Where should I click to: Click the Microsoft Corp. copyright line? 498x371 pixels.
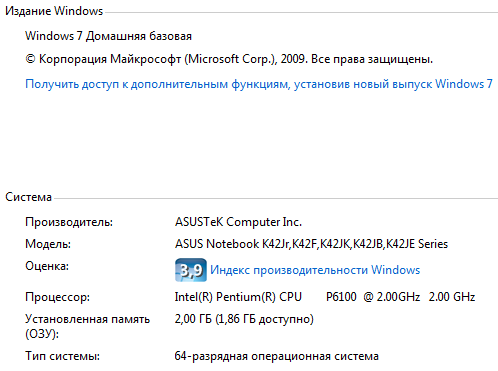coord(229,59)
